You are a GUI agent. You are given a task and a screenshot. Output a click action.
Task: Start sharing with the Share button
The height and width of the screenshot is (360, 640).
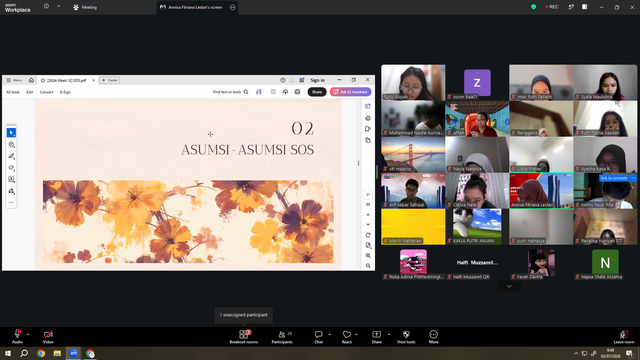coord(376,336)
